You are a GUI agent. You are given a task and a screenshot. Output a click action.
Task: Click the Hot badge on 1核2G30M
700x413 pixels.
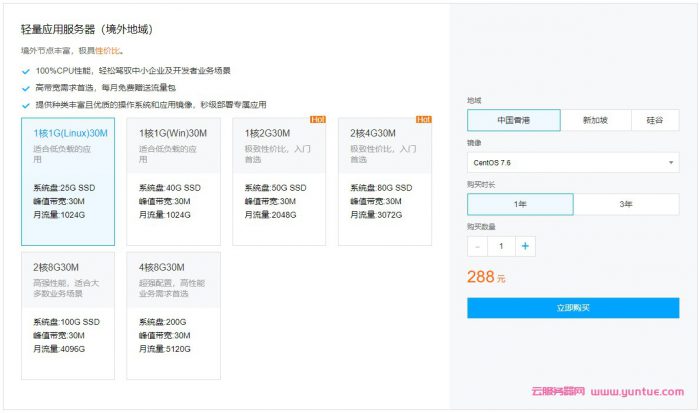(318, 119)
